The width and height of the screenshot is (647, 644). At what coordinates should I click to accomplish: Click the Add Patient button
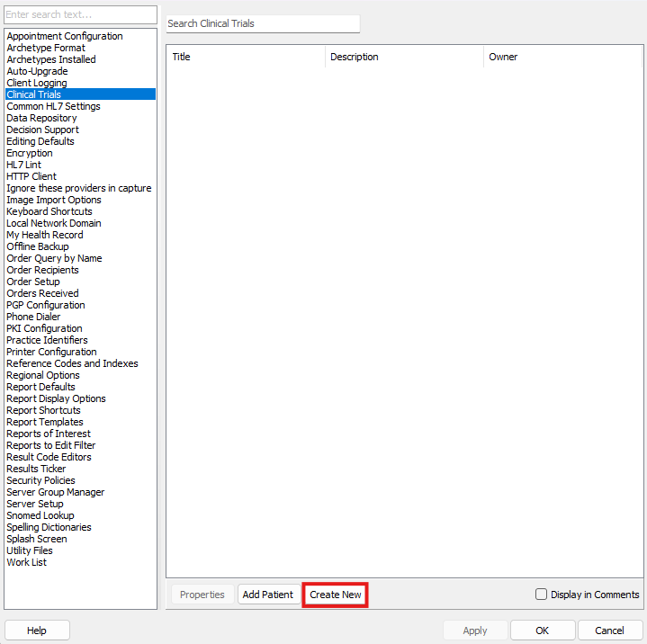(268, 595)
